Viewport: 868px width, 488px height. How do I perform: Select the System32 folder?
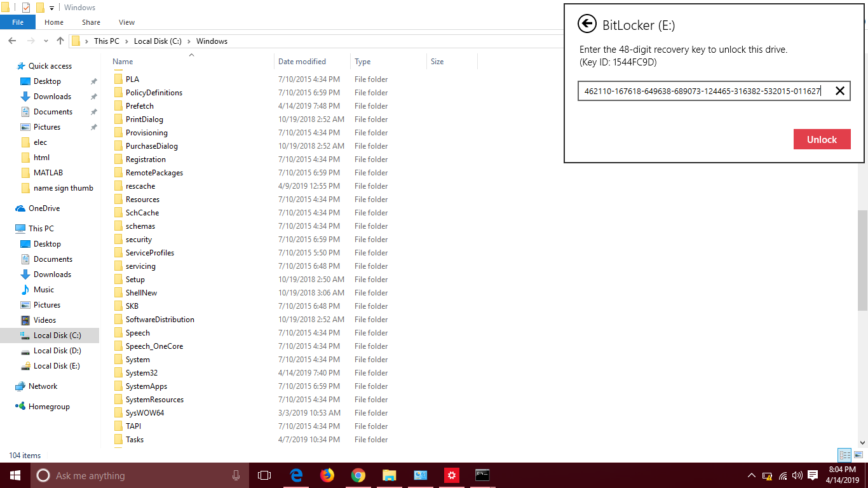[x=141, y=372]
